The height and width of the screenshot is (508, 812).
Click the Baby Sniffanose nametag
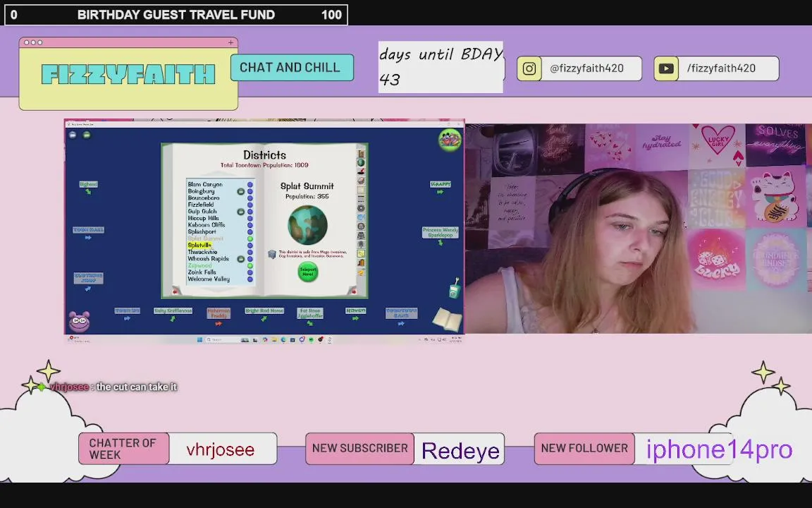(173, 310)
